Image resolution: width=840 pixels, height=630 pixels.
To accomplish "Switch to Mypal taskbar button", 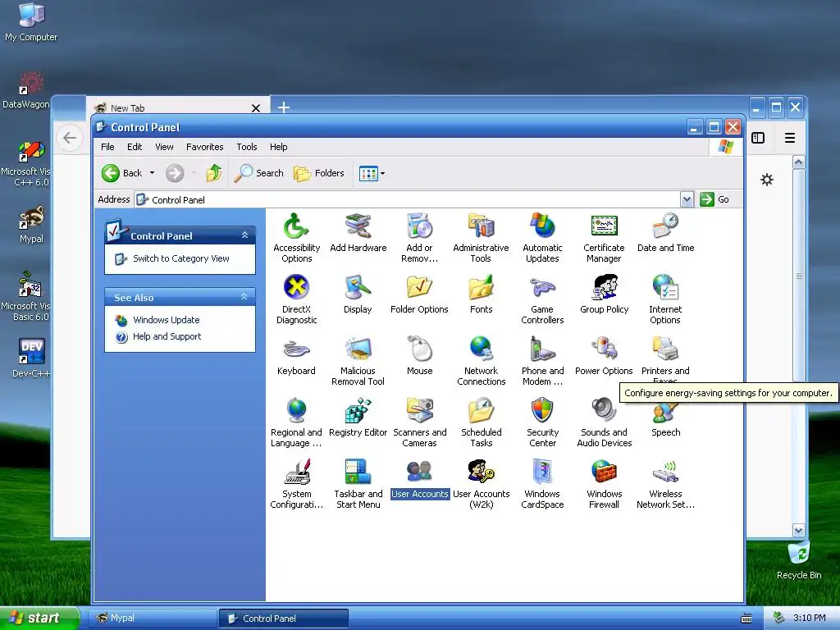I will tap(152, 619).
